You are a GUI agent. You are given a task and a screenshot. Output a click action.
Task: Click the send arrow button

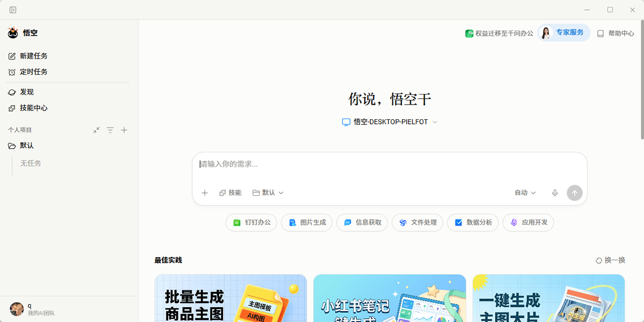point(575,193)
